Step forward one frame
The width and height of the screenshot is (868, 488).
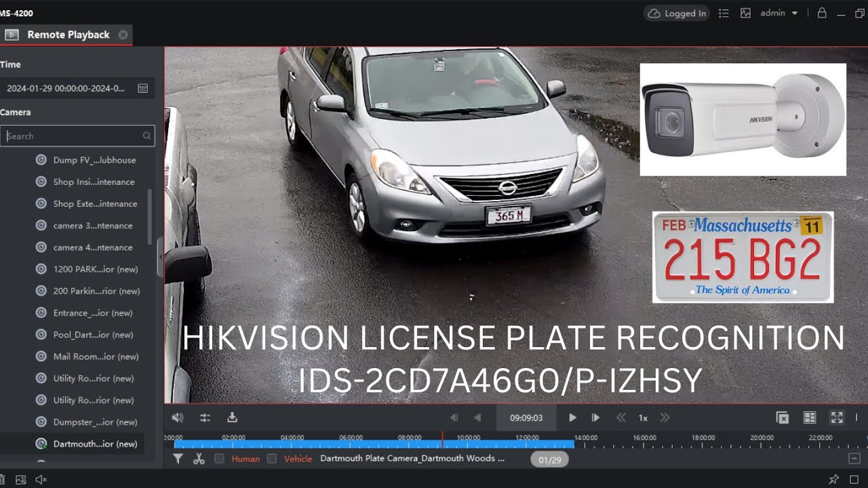[596, 418]
